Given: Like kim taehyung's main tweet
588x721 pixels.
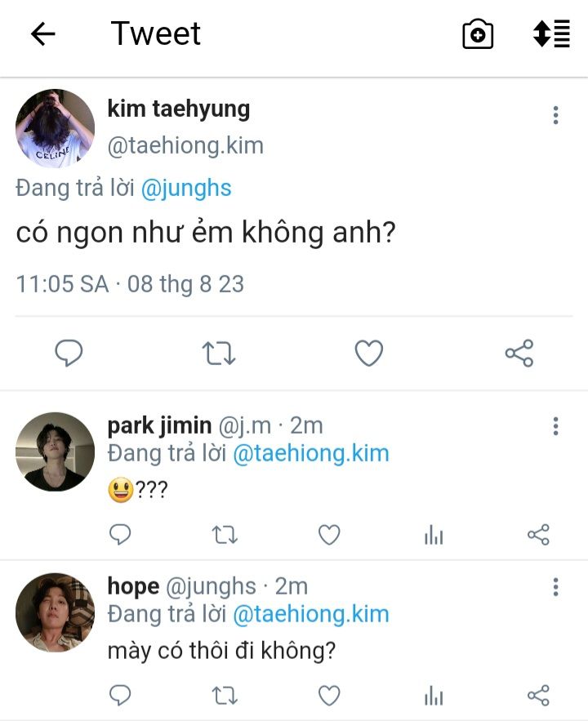Looking at the screenshot, I should pos(369,353).
